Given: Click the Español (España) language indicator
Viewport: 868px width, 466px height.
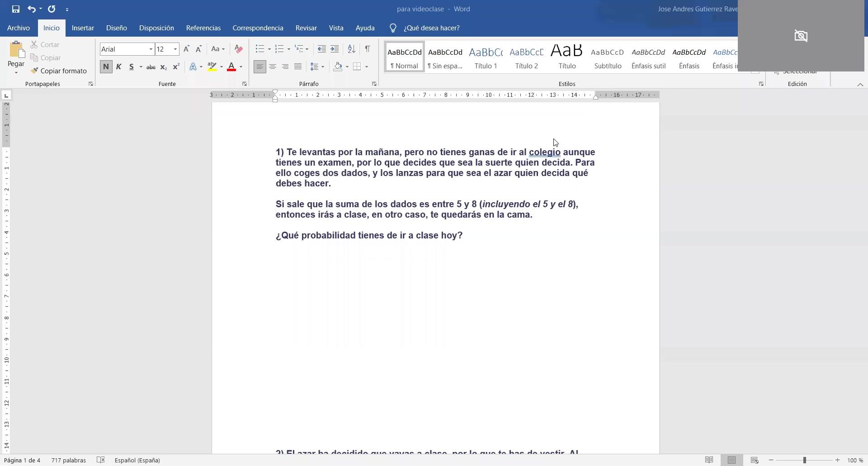Looking at the screenshot, I should coord(137,460).
